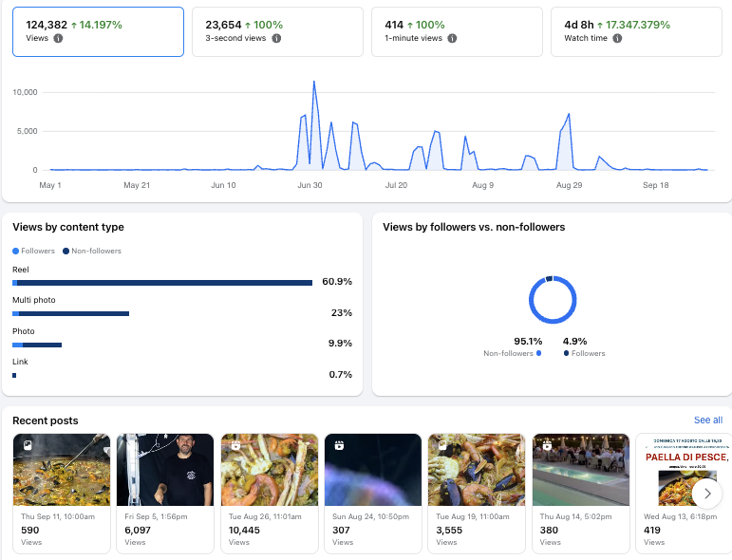732x560 pixels.
Task: Open info icon next to Views metric
Action: pyautogui.click(x=58, y=38)
